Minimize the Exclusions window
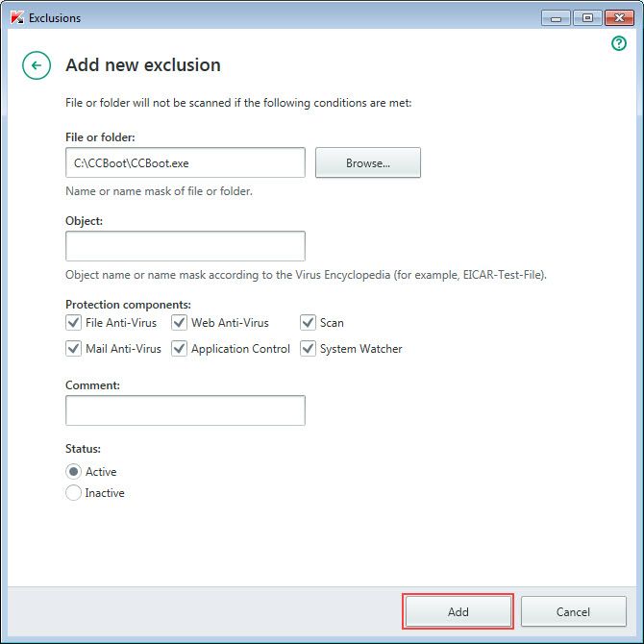Screen dimensions: 644x644 [556, 18]
